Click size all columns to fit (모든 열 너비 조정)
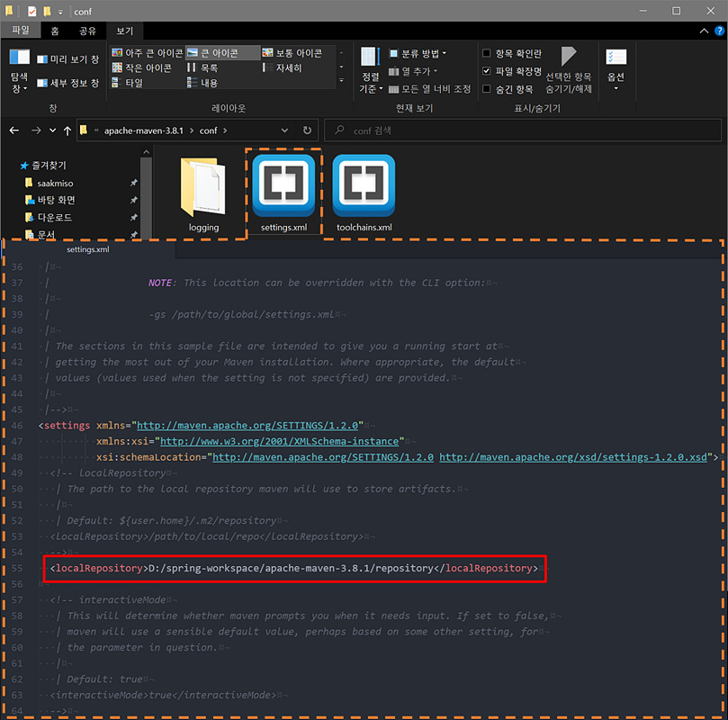 429,89
